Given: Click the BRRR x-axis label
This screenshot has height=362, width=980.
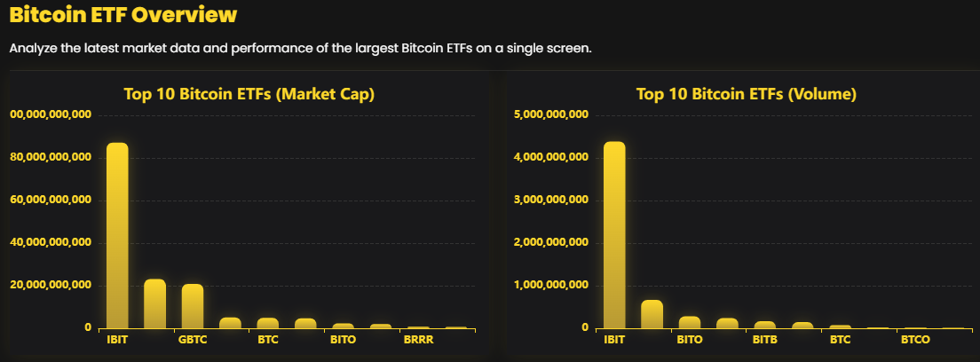Looking at the screenshot, I should click(418, 340).
